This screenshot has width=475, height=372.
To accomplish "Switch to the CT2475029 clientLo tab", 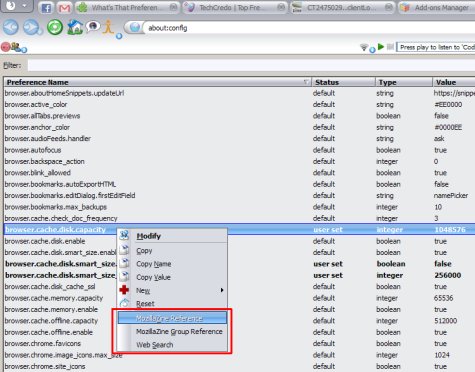I will pyautogui.click(x=343, y=7).
